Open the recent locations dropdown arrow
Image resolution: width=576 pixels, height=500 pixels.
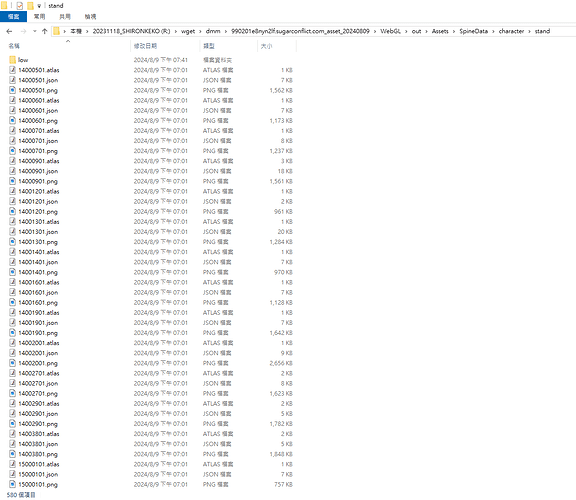tap(35, 32)
